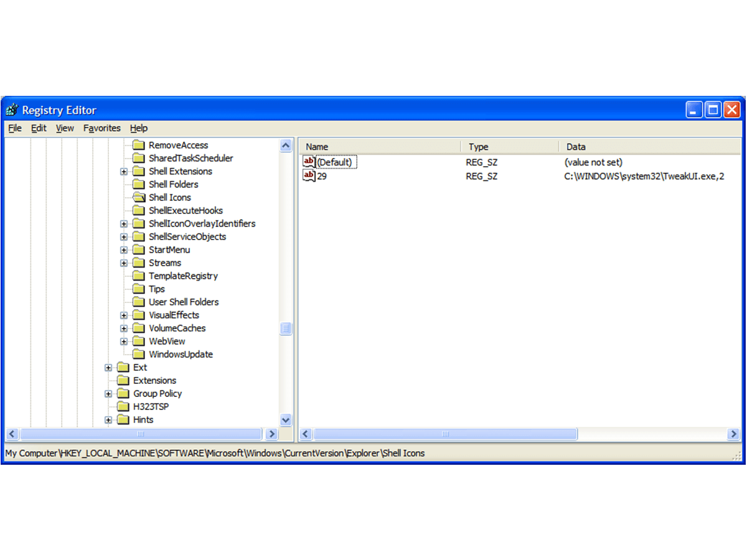This screenshot has width=747, height=560.
Task: Click the ab string icon beside value 29
Action: point(309,176)
